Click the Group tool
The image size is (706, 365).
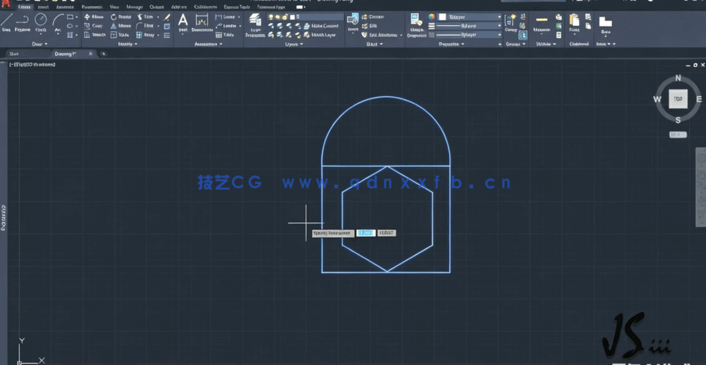pos(511,23)
